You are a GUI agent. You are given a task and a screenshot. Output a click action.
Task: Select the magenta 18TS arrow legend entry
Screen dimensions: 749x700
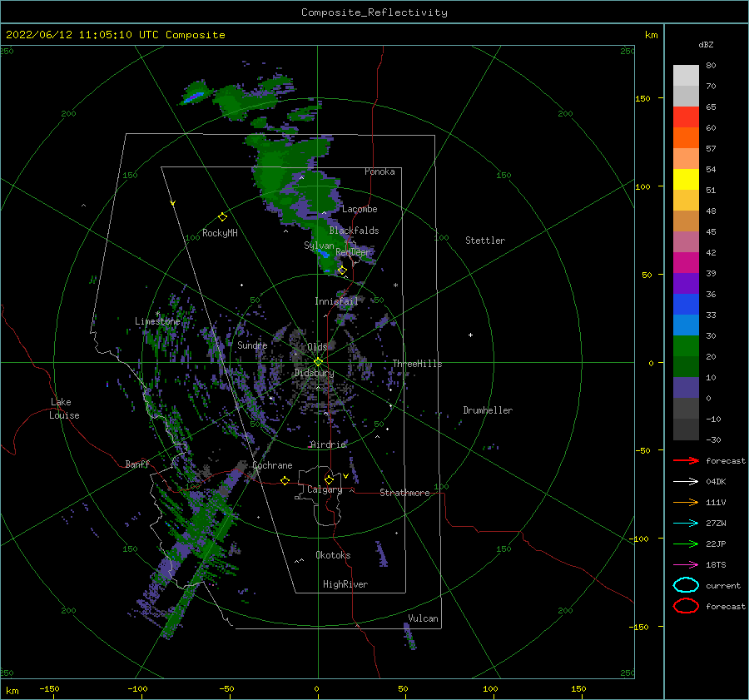coord(686,565)
